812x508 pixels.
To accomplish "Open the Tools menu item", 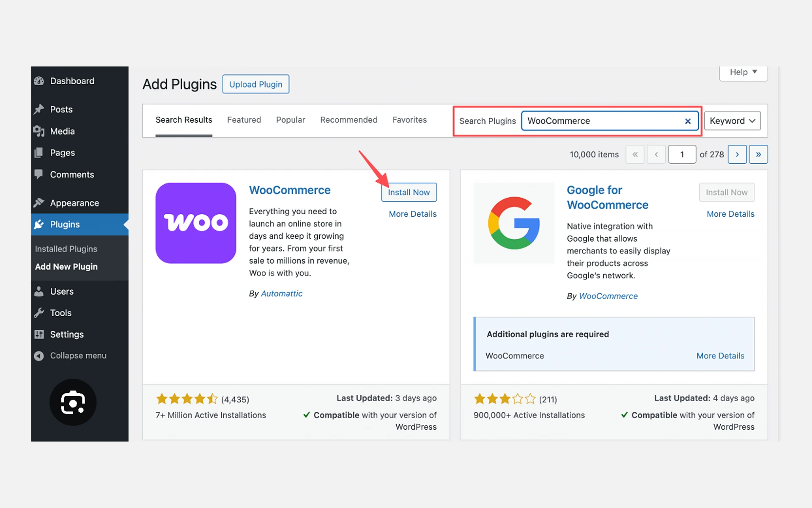I will tap(80, 313).
